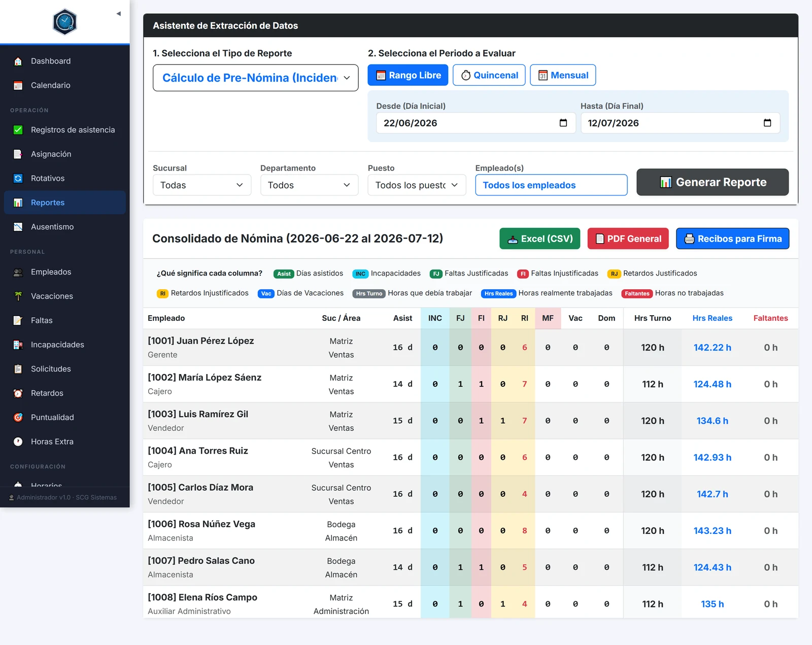
Task: Click the Desde date input field
Action: pyautogui.click(x=476, y=123)
